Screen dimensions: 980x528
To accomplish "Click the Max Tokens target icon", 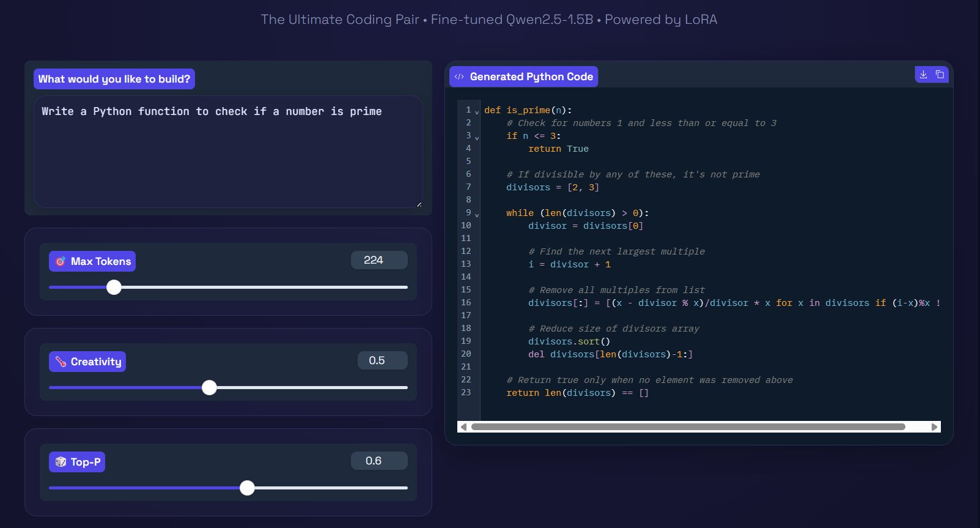I will [x=61, y=262].
